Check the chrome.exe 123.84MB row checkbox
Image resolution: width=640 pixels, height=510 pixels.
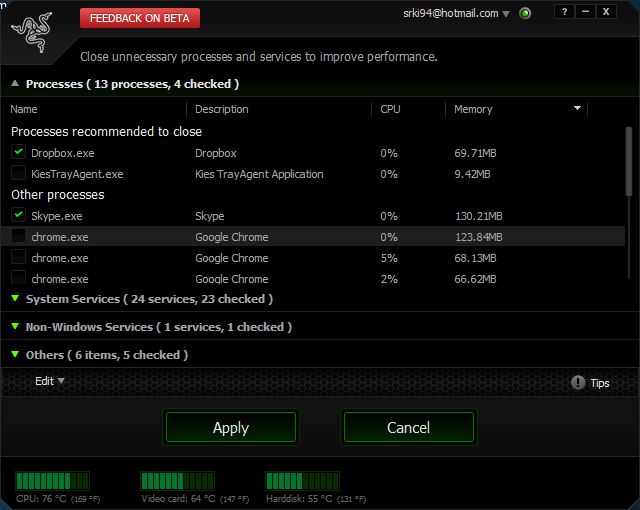[x=18, y=236]
